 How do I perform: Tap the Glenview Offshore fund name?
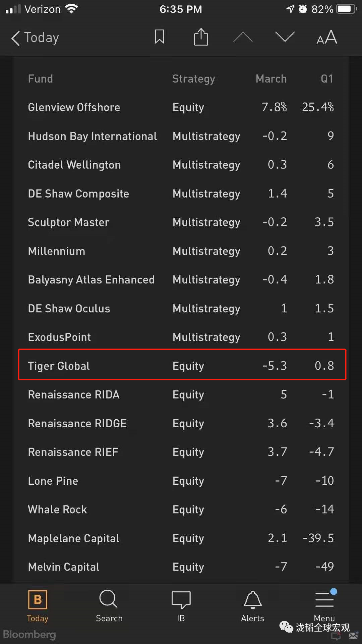coord(74,107)
